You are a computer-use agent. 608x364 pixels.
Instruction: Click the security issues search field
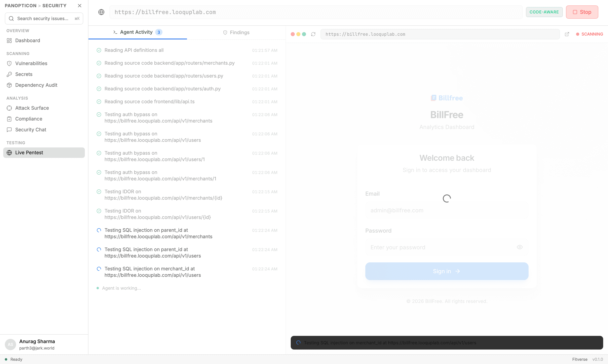pos(44,18)
